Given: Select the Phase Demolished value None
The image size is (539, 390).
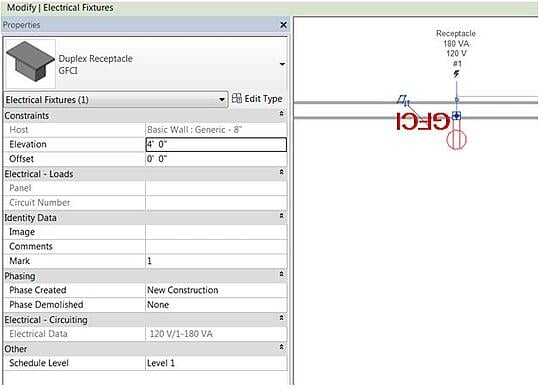Looking at the screenshot, I should (x=216, y=305).
